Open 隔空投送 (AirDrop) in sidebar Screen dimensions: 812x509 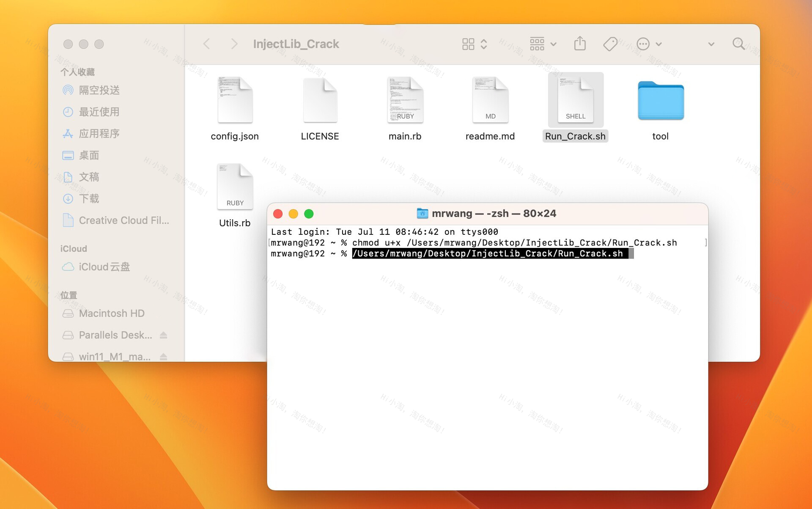tap(99, 90)
